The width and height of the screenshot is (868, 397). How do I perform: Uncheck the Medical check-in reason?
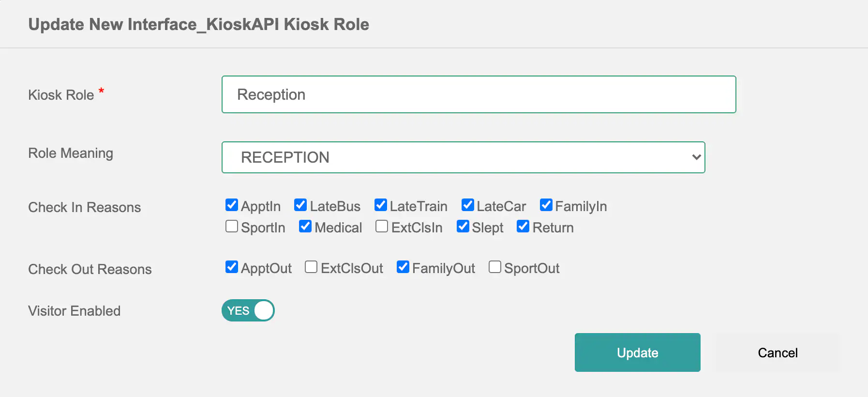click(x=305, y=227)
